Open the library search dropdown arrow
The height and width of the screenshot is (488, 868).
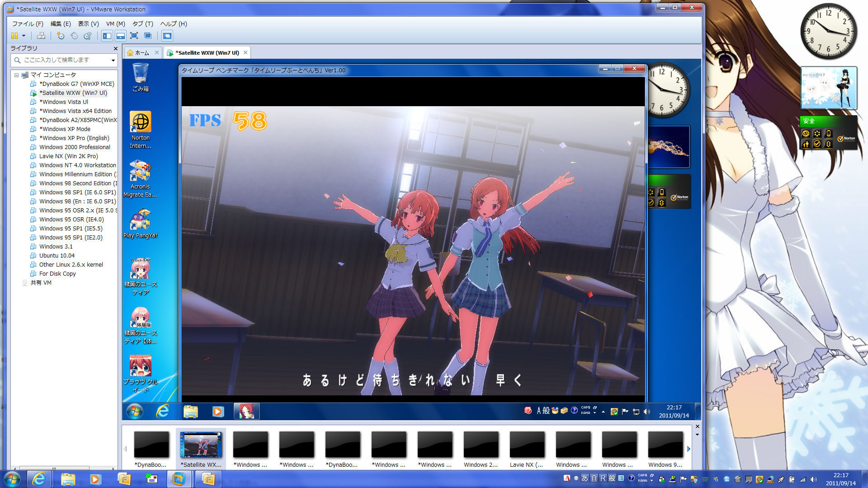click(113, 60)
